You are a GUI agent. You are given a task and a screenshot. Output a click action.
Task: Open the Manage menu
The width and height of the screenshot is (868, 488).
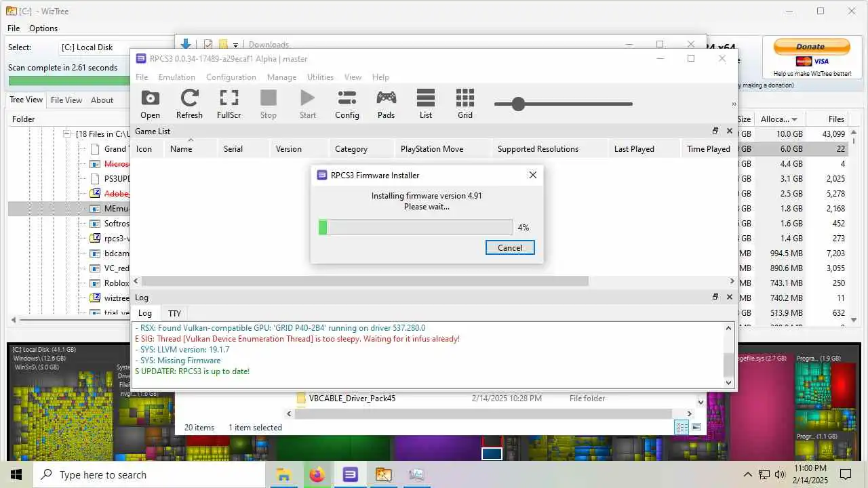pos(281,77)
